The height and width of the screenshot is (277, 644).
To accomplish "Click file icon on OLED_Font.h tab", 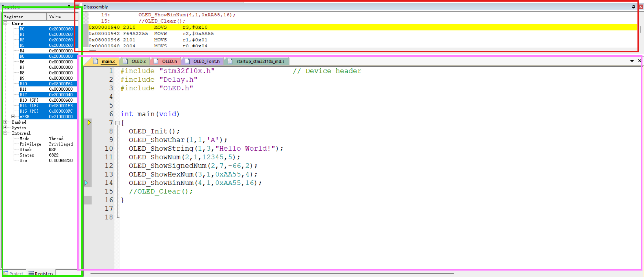I will pos(187,61).
